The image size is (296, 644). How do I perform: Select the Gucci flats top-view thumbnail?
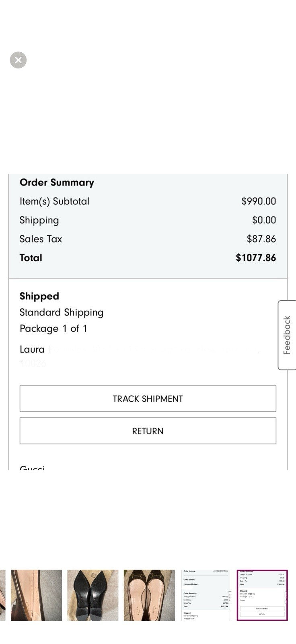click(x=149, y=595)
